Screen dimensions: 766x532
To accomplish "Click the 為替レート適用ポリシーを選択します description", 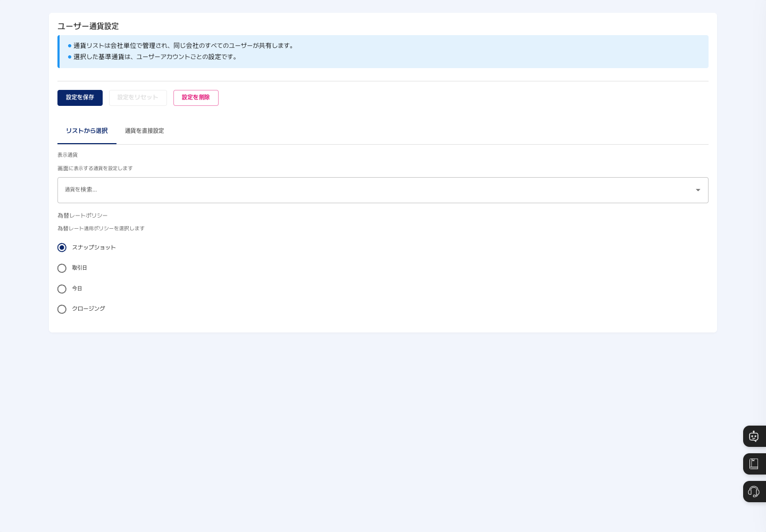I will click(x=101, y=228).
